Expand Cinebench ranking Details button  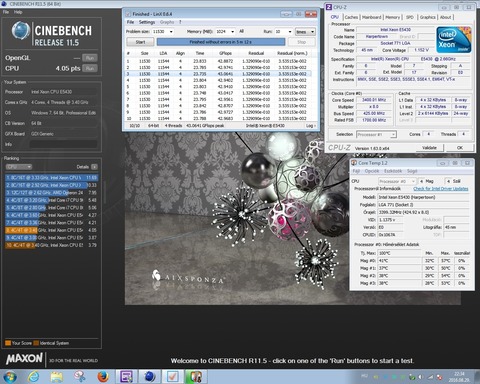click(x=94, y=167)
